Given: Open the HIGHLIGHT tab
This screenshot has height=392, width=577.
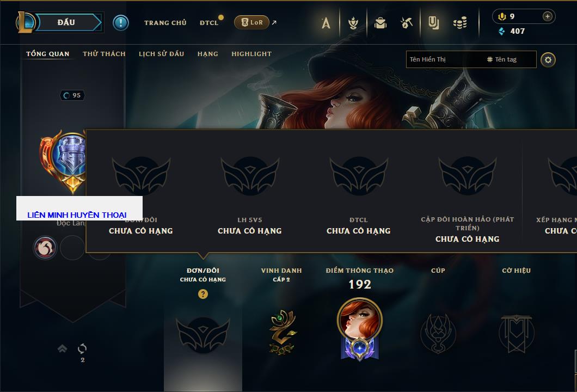Looking at the screenshot, I should (251, 54).
